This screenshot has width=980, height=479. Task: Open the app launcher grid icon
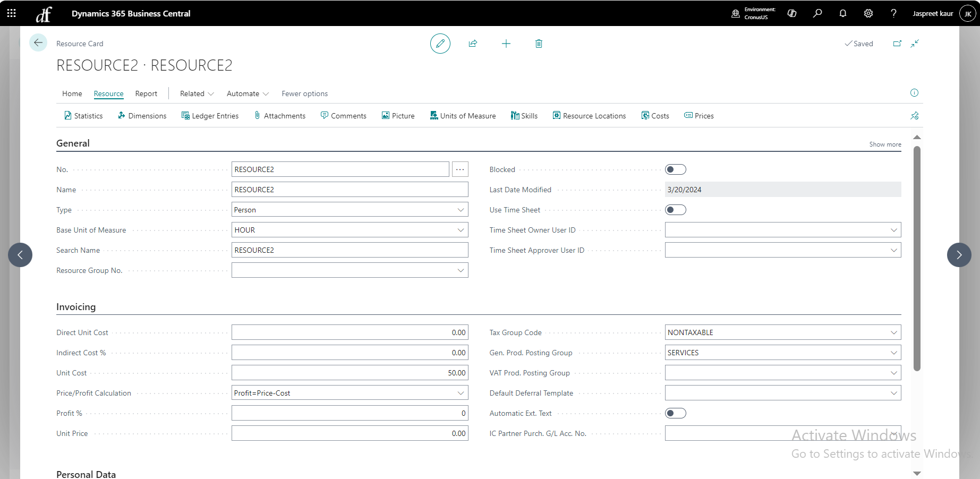(11, 13)
